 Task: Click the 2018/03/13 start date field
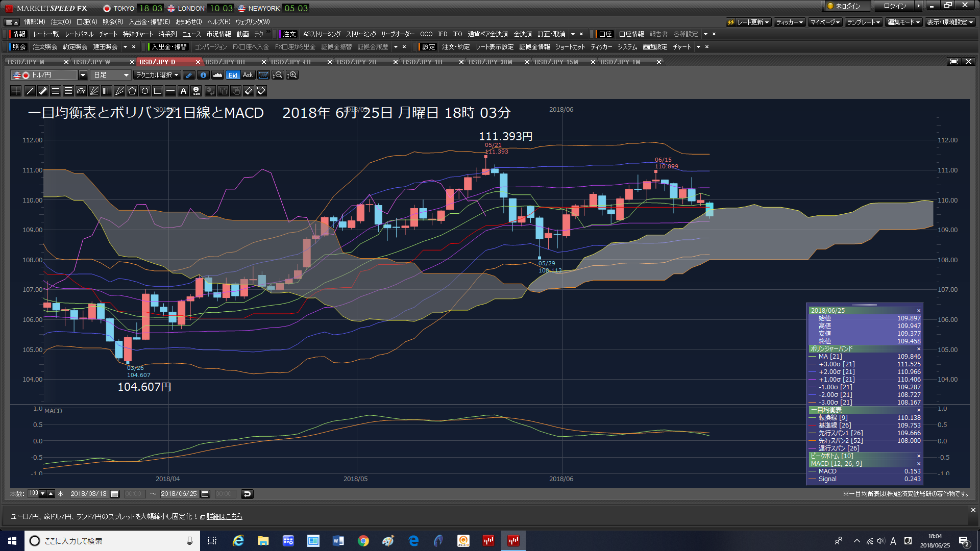[x=89, y=494]
